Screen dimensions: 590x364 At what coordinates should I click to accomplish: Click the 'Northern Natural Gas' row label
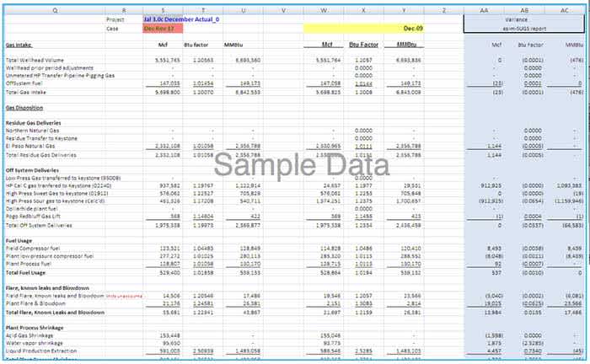click(32, 131)
